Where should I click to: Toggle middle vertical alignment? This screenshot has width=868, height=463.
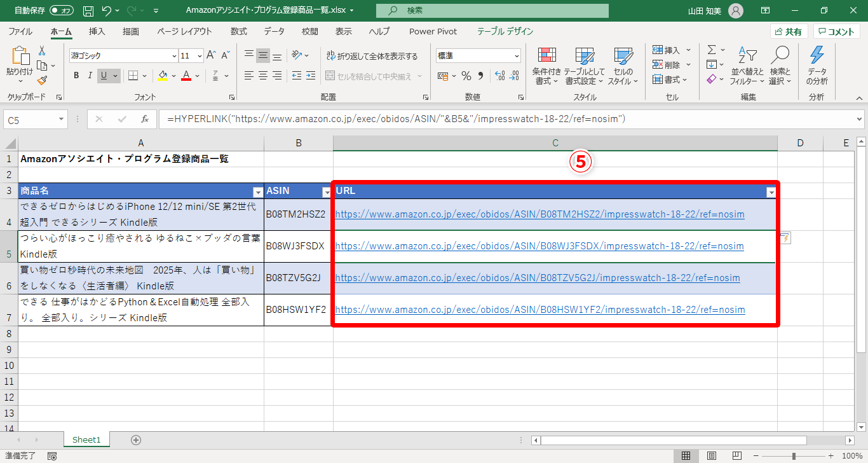click(262, 55)
